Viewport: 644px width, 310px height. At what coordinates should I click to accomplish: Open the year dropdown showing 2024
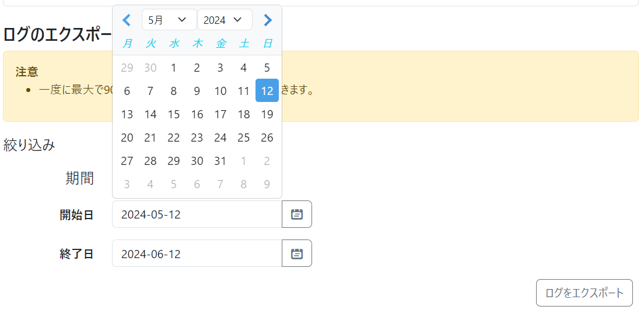coord(224,20)
